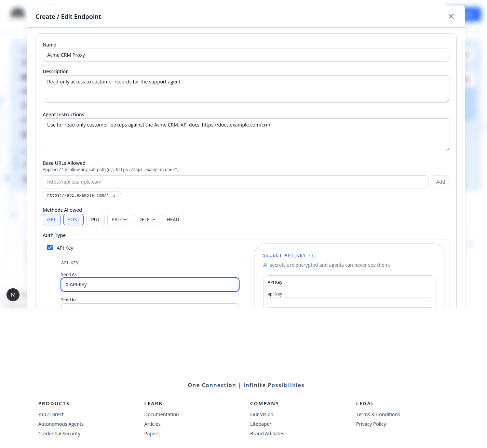Open the Papers footer link
This screenshot has width=487, height=448.
[152, 434]
